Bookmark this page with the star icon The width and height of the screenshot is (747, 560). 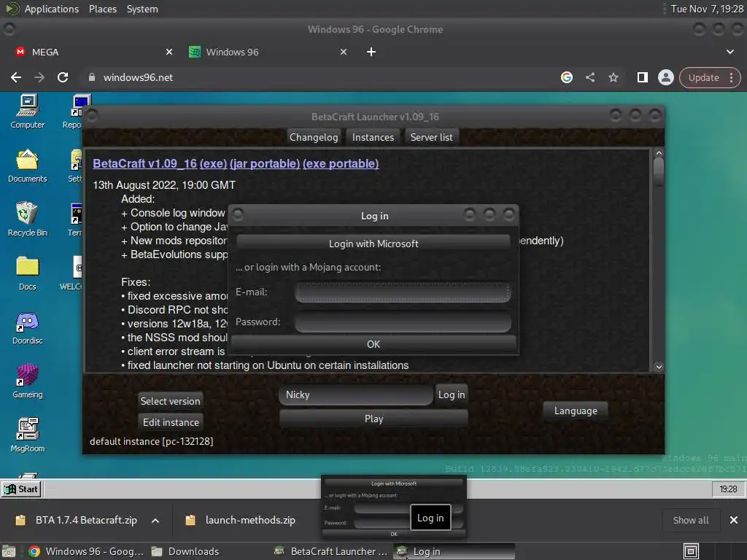[x=614, y=77]
